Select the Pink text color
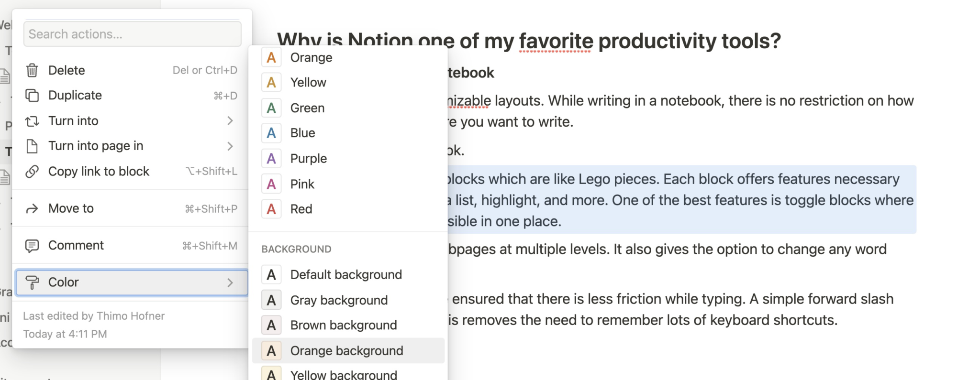 point(302,184)
